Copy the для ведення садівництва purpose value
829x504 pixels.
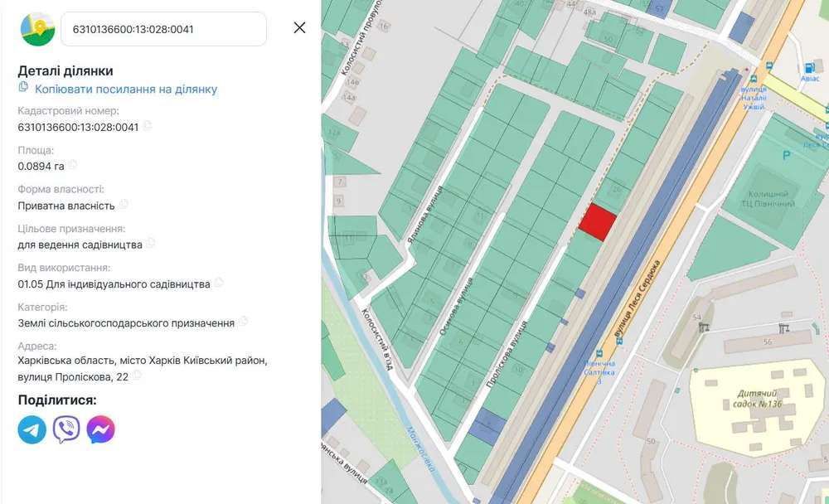(x=151, y=244)
